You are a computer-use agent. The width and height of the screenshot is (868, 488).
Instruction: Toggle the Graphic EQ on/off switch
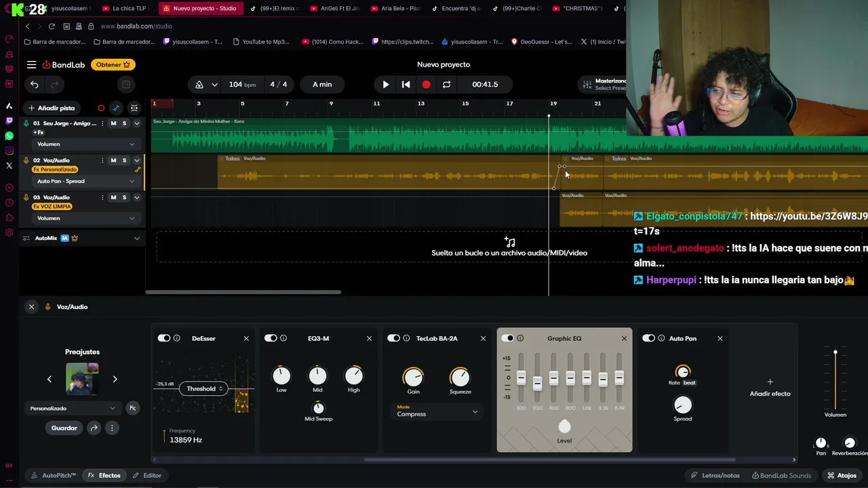pos(507,338)
